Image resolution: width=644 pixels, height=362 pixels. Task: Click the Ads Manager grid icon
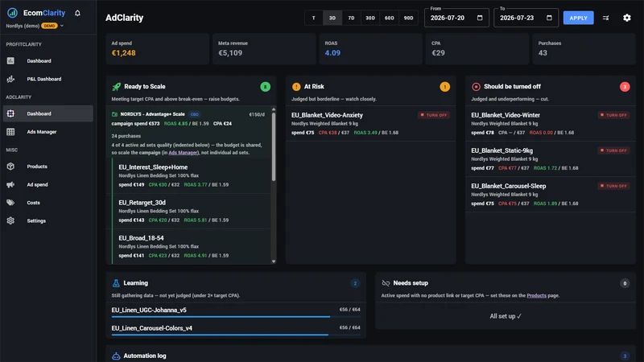[10, 132]
